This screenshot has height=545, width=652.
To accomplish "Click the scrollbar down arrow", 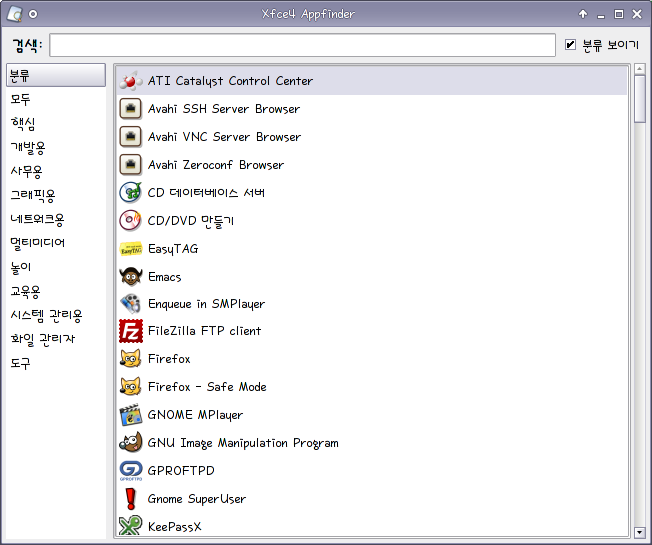I will point(640,532).
